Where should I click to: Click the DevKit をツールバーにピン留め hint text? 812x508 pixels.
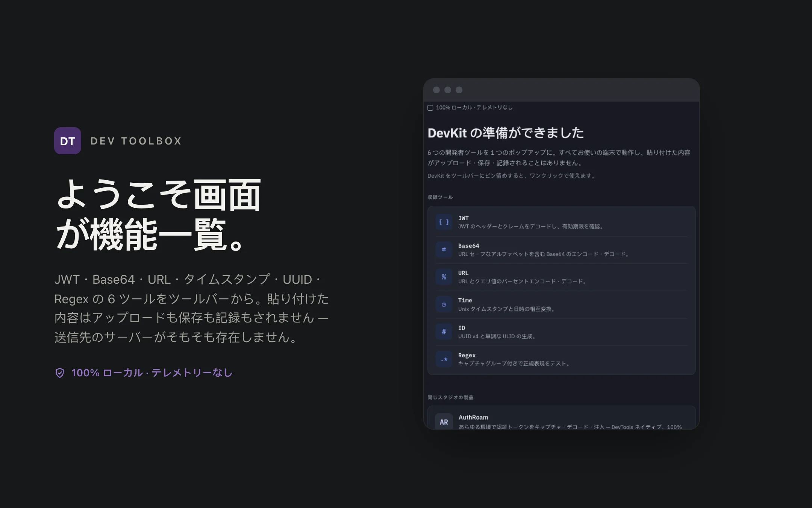pyautogui.click(x=511, y=176)
